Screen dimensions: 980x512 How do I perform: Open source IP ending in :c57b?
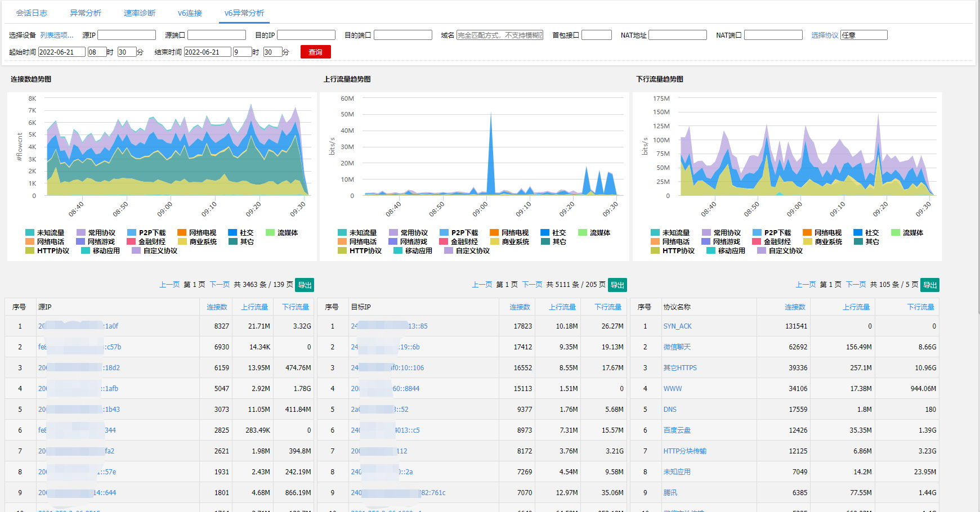tap(79, 347)
